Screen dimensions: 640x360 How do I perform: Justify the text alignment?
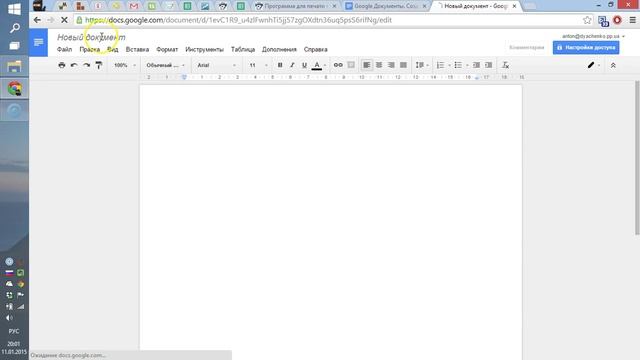pyautogui.click(x=403, y=65)
